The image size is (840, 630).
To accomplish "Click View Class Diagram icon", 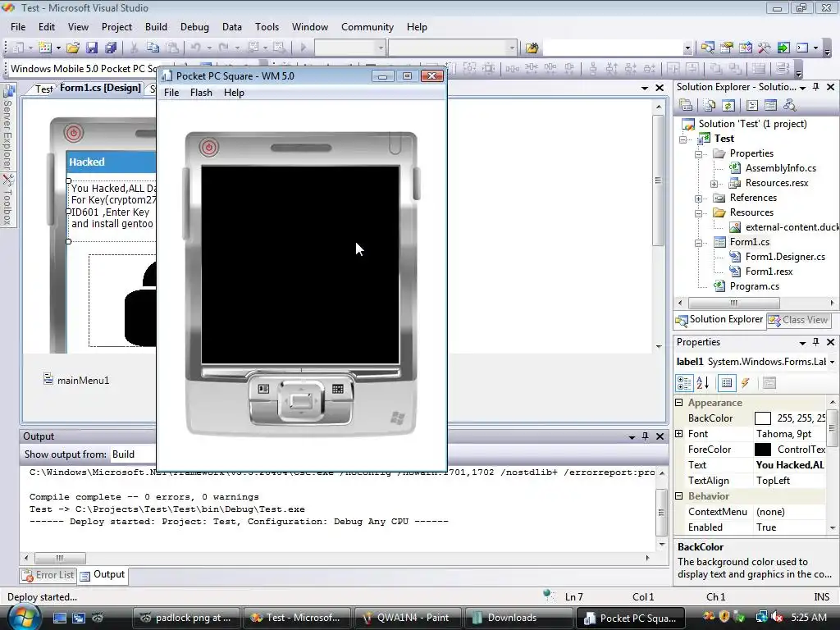I will tap(789, 106).
